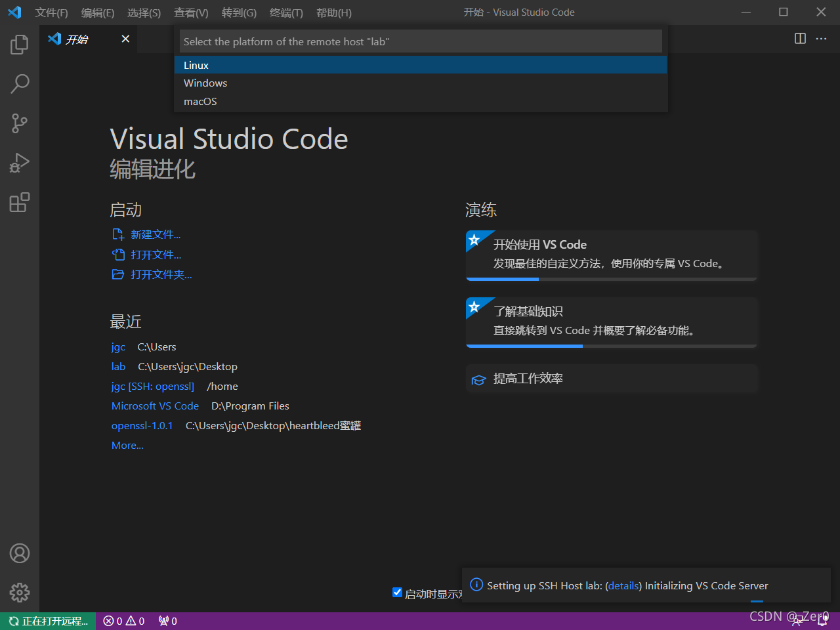Viewport: 840px width, 630px height.
Task: Click the graduation cap icon for 提高工作效率
Action: pyautogui.click(x=478, y=380)
